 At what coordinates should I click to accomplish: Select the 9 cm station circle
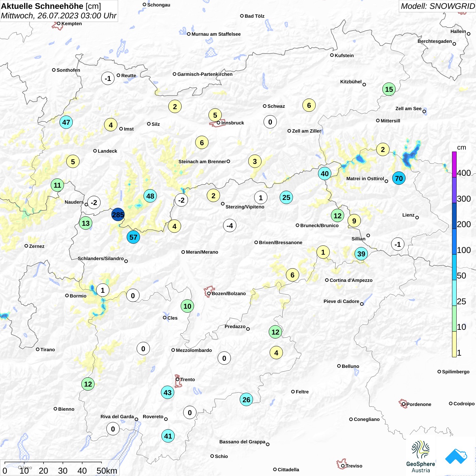click(x=354, y=221)
